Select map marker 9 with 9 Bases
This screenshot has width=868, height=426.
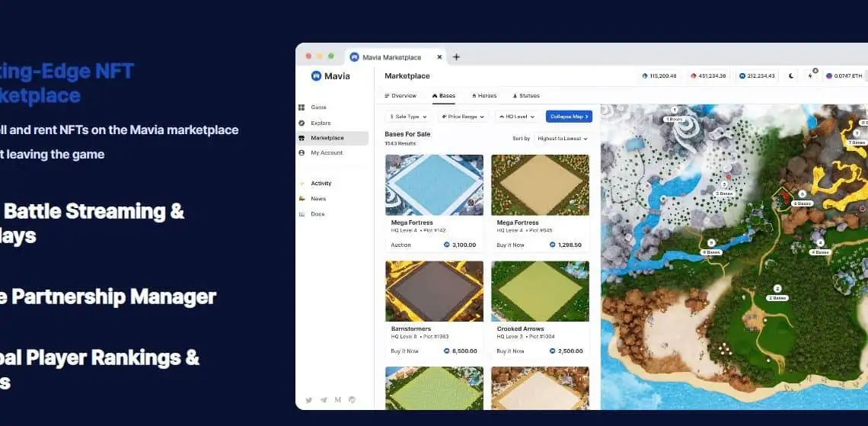pos(711,247)
